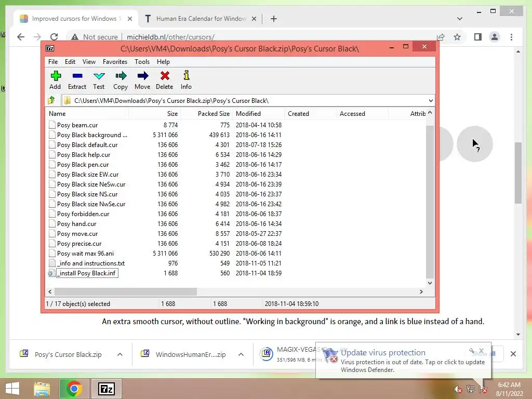Switch to Human Era Calendar tab
This screenshot has height=399, width=532.
(200, 19)
